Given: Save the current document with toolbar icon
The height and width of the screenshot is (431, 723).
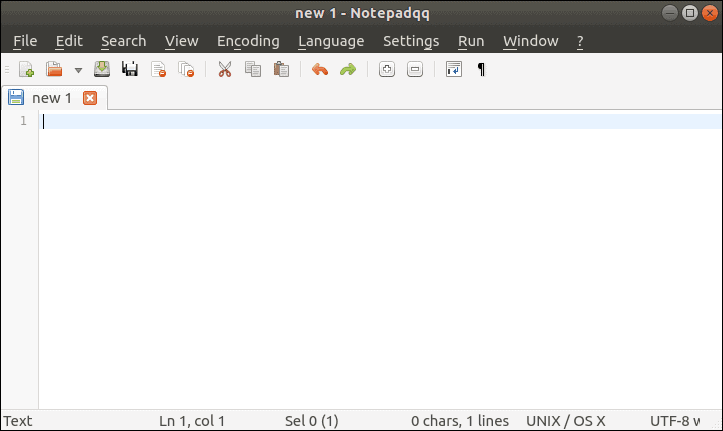Looking at the screenshot, I should tap(102, 69).
